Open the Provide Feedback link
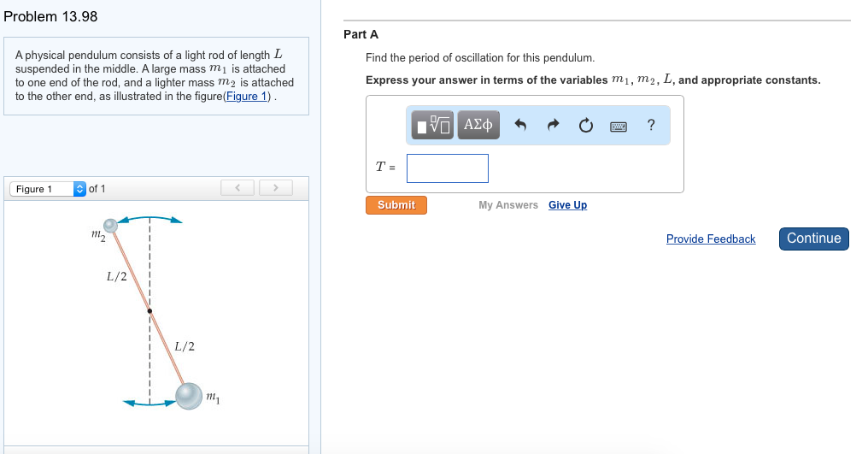868x454 pixels. [710, 239]
